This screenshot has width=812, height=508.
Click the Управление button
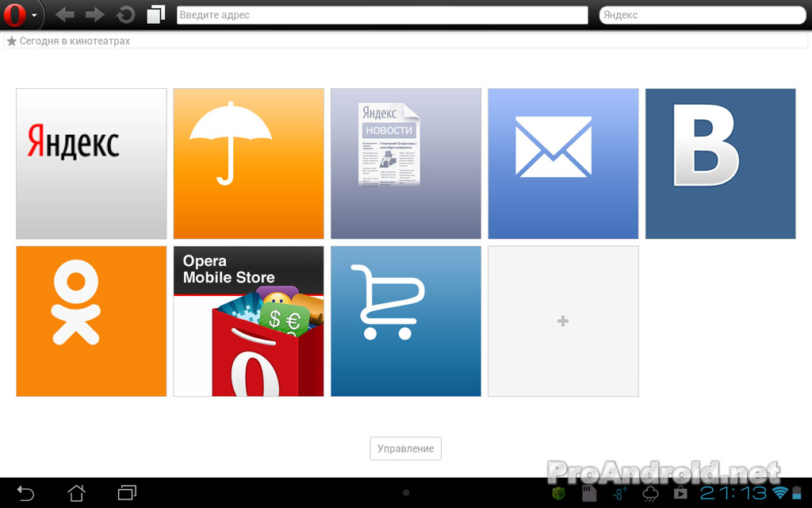(x=405, y=448)
